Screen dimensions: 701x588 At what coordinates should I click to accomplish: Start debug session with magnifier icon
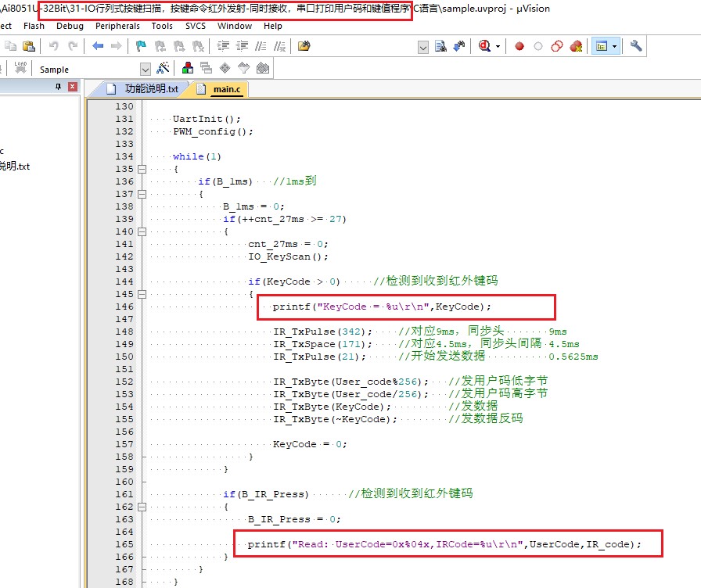click(485, 47)
